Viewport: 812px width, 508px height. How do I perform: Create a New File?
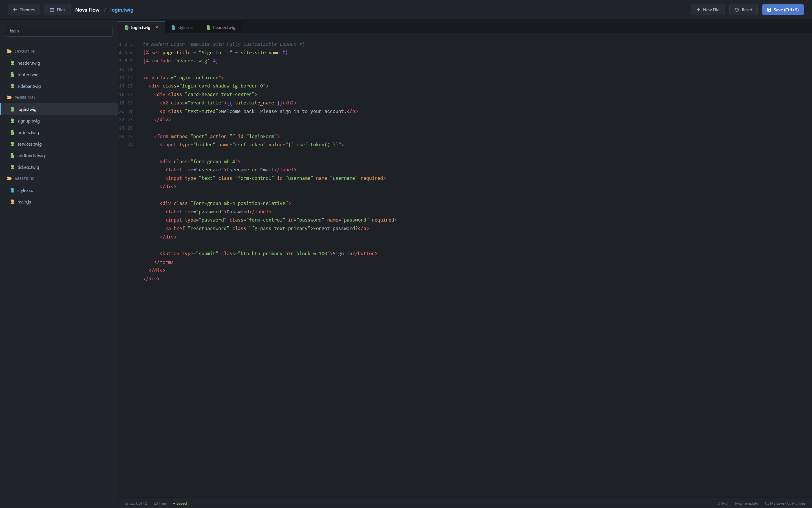point(708,10)
